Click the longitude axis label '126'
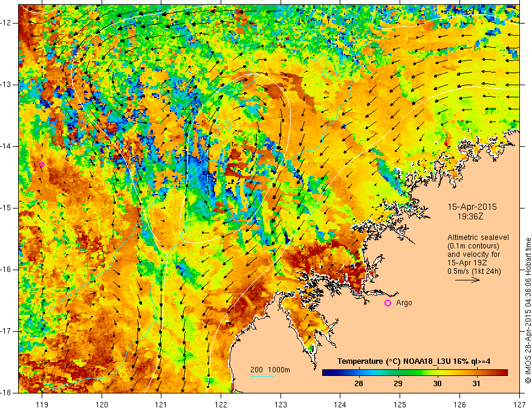The width and height of the screenshot is (532, 411). [459, 404]
